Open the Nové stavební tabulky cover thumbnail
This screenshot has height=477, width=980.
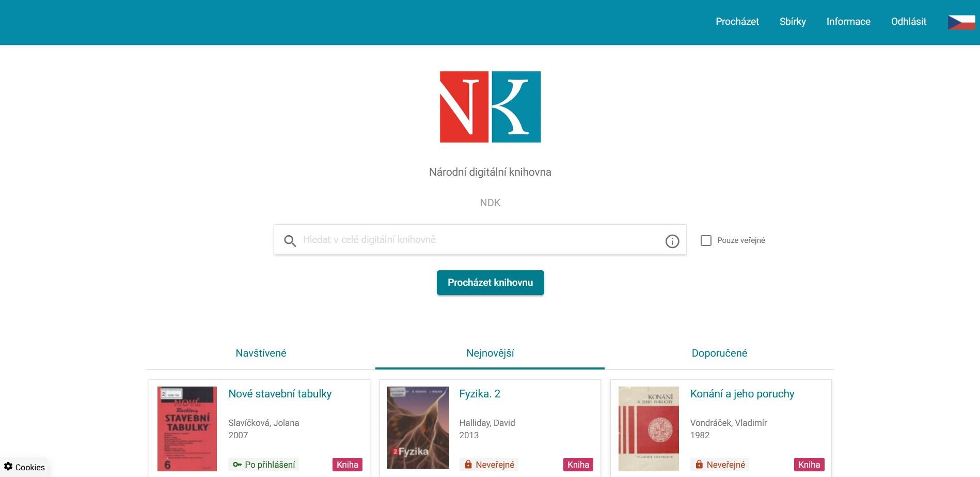187,428
